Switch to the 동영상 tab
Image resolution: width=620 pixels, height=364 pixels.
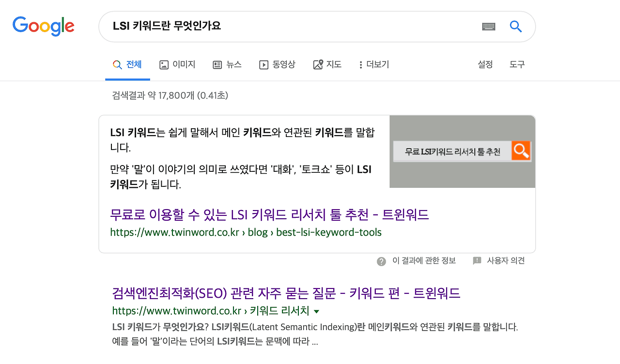tap(277, 64)
